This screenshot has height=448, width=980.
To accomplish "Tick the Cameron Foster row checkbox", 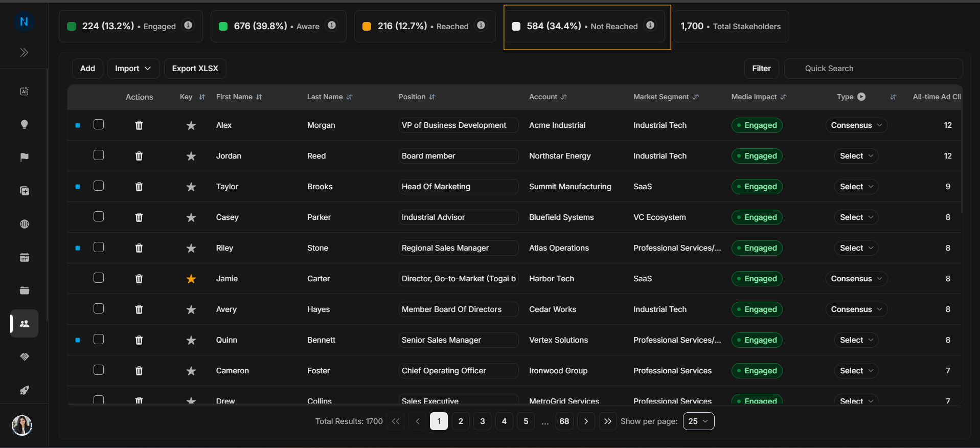I will click(x=99, y=370).
